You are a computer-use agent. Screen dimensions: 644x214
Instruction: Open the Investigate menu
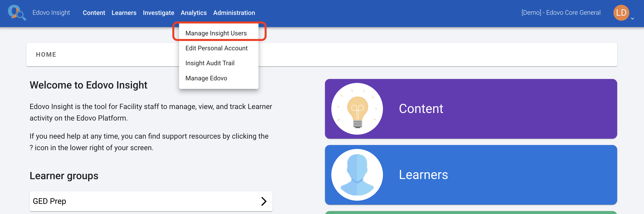[158, 13]
